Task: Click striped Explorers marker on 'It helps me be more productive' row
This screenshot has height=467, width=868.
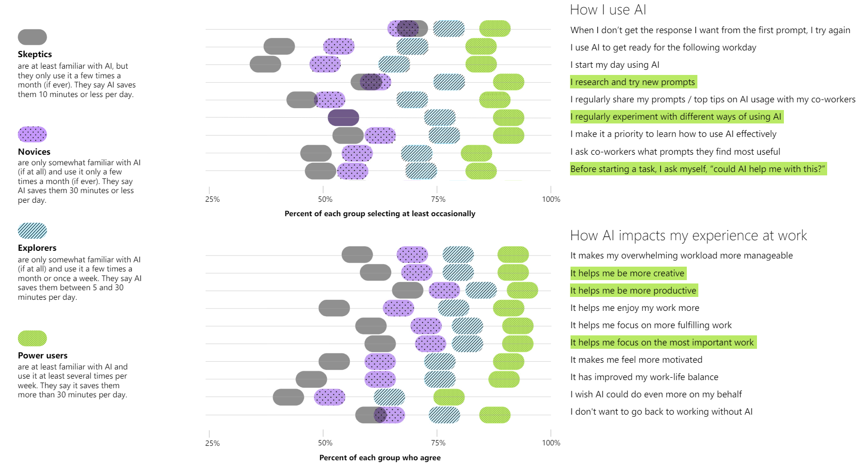Action: (481, 290)
